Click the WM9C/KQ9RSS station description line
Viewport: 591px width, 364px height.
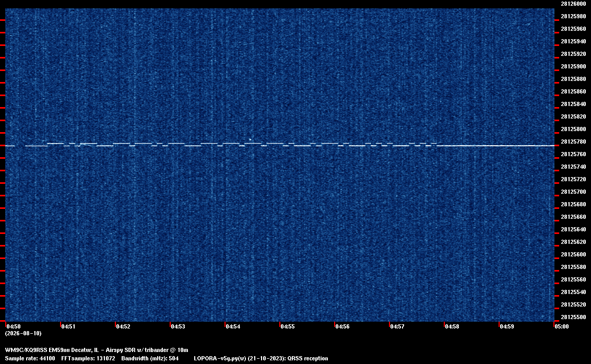[x=97, y=350]
